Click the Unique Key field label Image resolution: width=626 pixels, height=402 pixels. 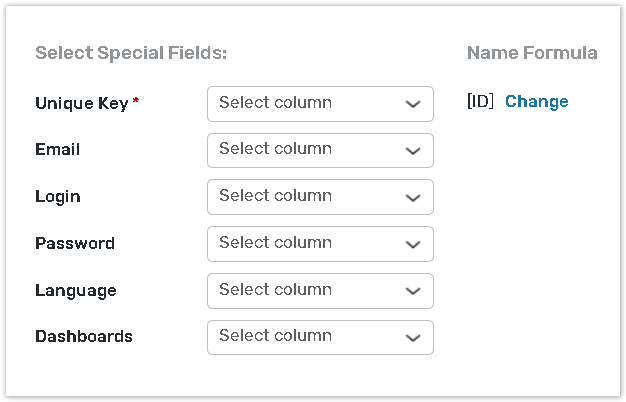tap(81, 103)
